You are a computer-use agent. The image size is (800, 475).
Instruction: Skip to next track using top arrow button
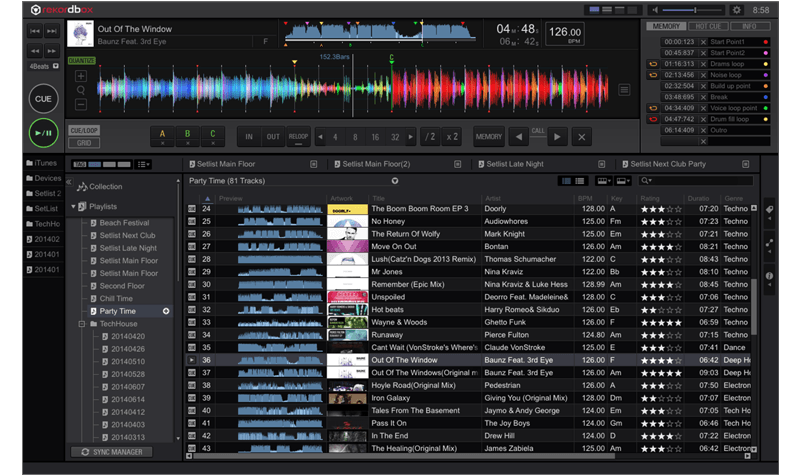pyautogui.click(x=52, y=32)
